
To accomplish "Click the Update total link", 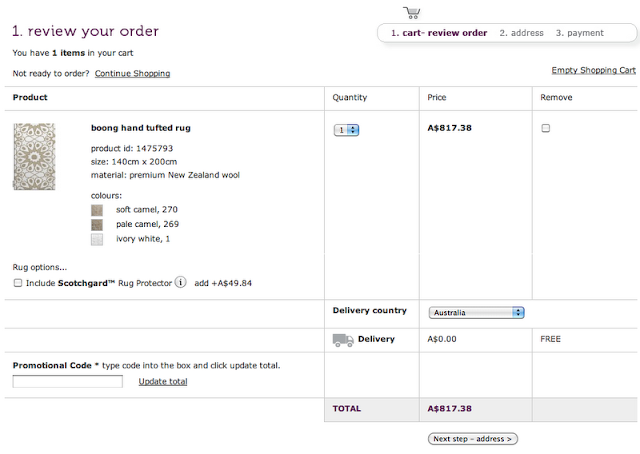I will (163, 381).
